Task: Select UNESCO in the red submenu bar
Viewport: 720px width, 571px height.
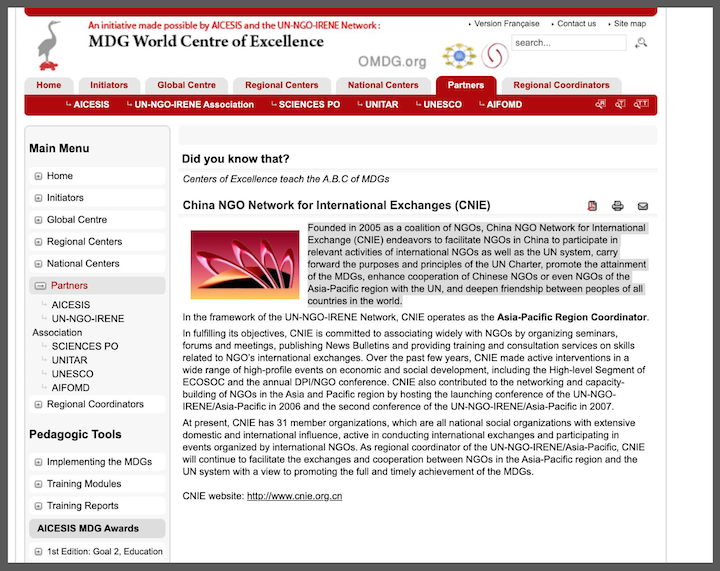Action: [x=442, y=104]
